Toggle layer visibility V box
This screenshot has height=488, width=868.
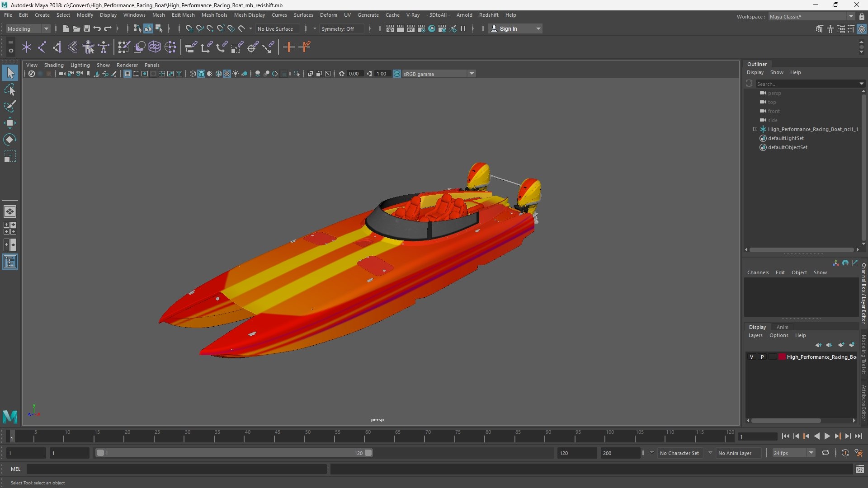pos(752,357)
